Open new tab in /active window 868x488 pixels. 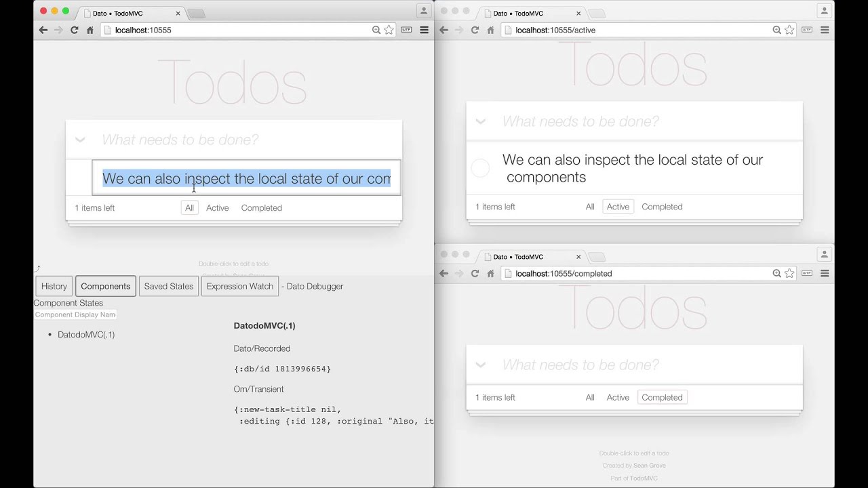(x=597, y=14)
